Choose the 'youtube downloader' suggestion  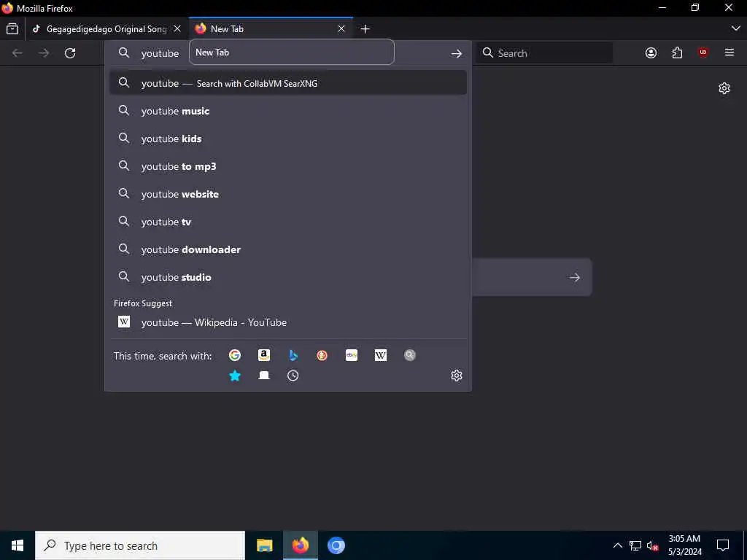287,249
